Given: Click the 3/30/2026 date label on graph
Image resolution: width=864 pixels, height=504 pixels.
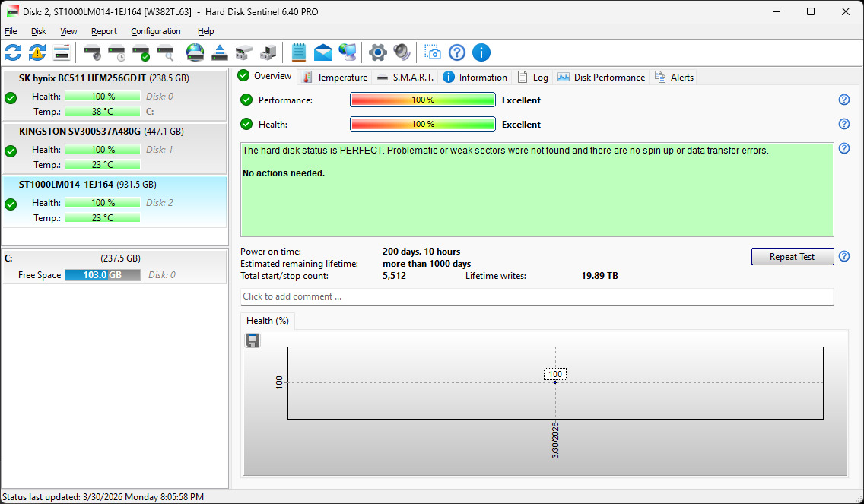Looking at the screenshot, I should [555, 440].
